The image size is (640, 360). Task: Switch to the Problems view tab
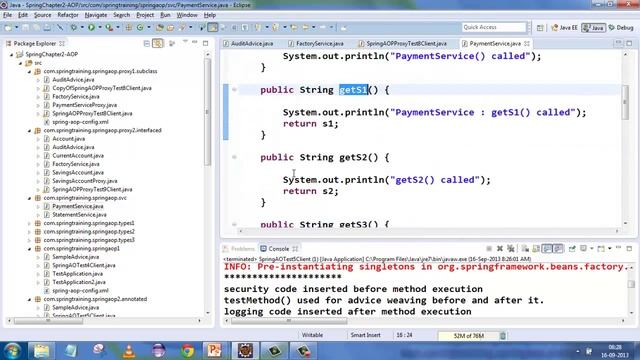239,249
